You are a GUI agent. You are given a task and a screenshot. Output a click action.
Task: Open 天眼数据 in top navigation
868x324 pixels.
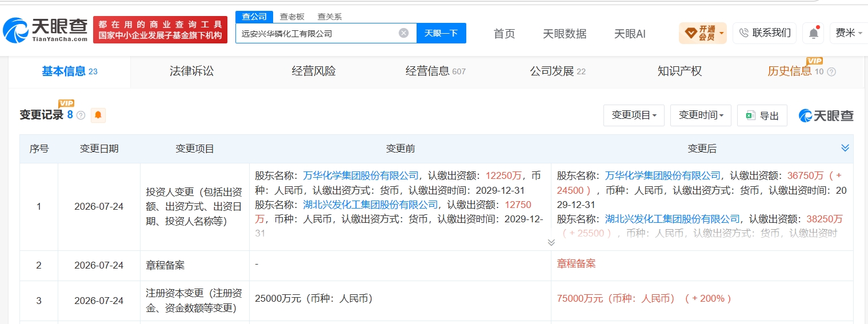click(565, 34)
